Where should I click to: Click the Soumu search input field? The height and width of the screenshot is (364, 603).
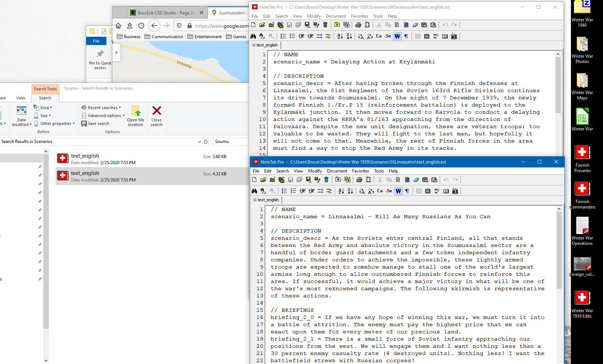pos(231,141)
